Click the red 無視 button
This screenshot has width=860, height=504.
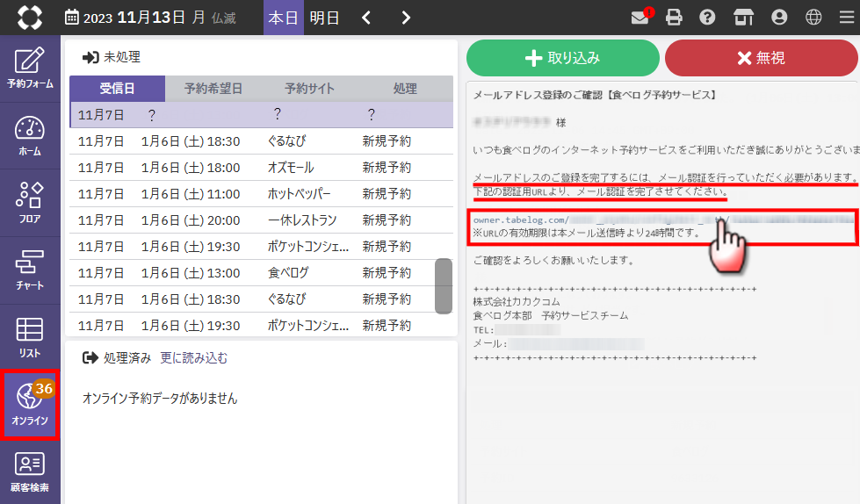(761, 58)
